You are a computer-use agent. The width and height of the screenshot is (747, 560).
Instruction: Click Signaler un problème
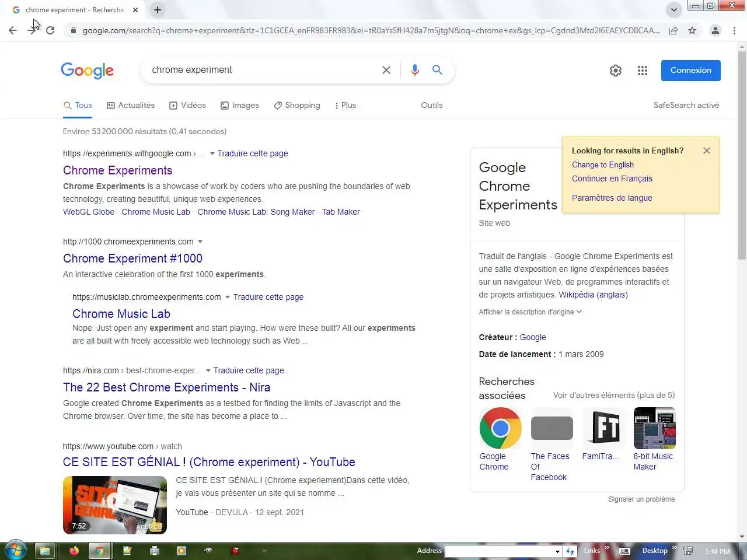tap(641, 499)
